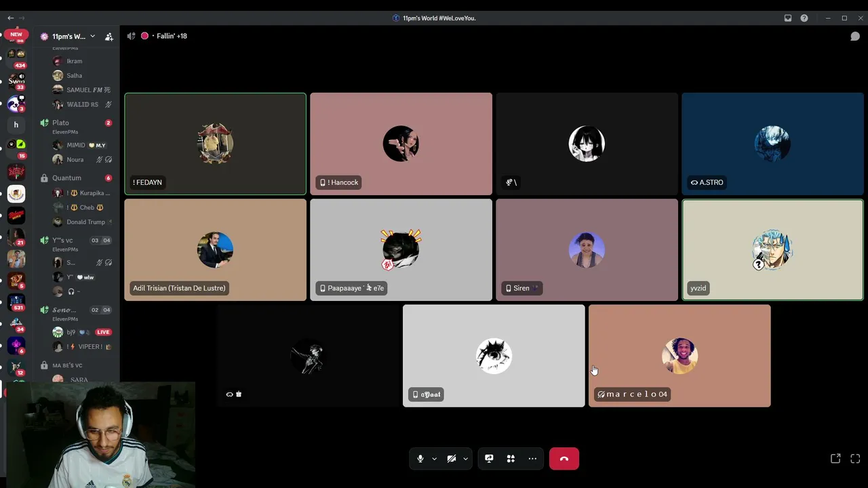This screenshot has height=488, width=868.
Task: Share your screen
Action: tap(489, 459)
